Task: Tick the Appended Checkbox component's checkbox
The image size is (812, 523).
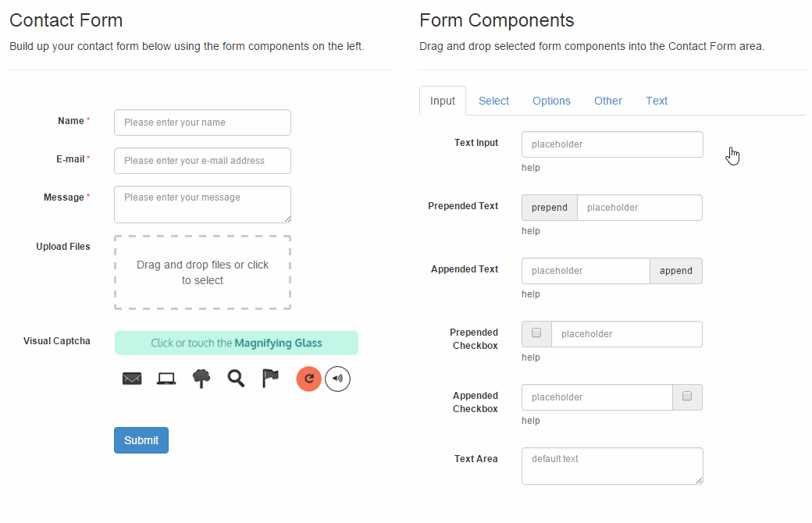Action: click(x=687, y=397)
